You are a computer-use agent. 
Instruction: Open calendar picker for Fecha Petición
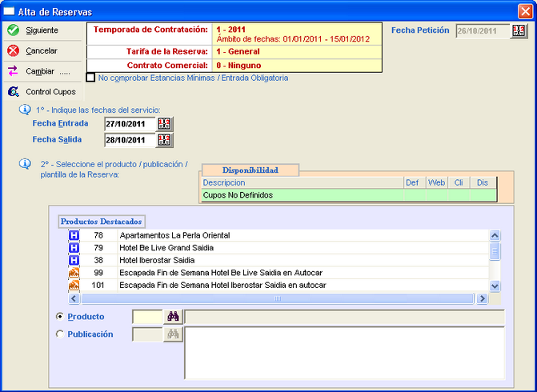coord(519,31)
